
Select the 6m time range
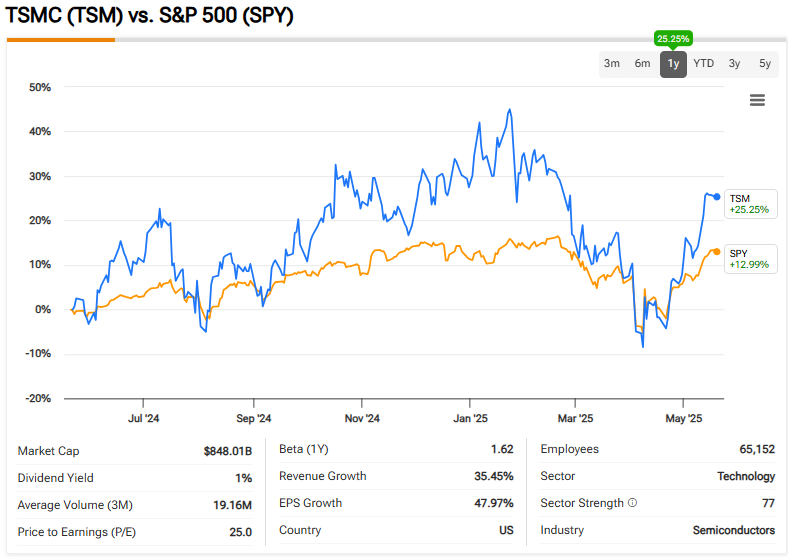pos(642,63)
